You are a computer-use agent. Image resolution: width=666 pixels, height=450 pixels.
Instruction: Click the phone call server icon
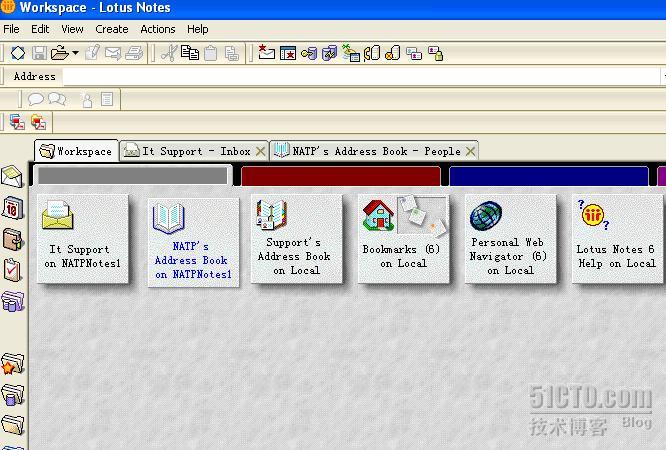[372, 53]
